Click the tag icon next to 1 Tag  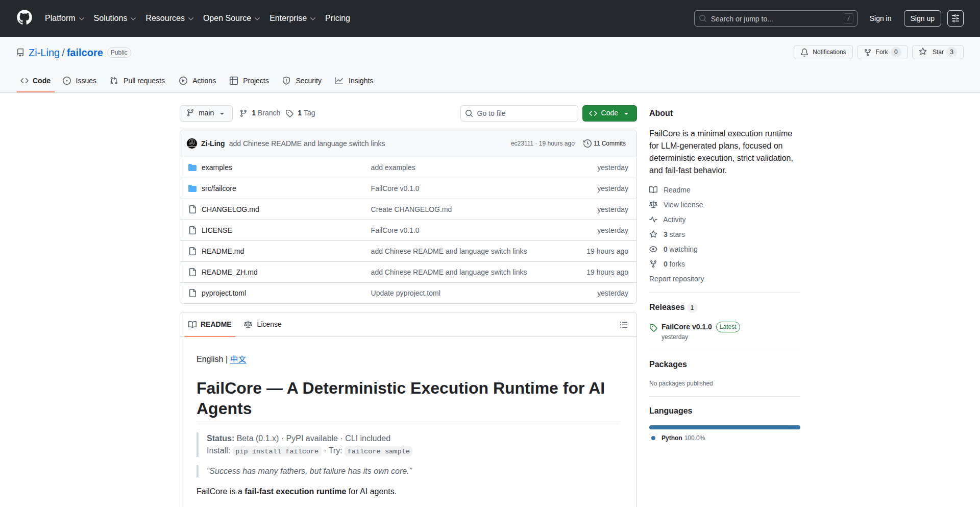click(289, 113)
